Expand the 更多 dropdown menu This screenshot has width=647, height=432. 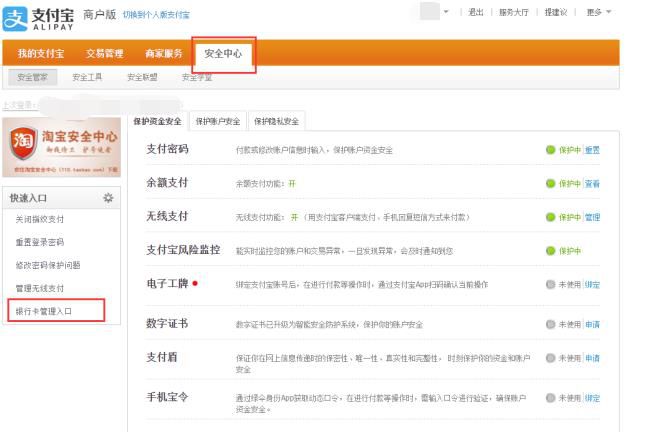[x=599, y=12]
